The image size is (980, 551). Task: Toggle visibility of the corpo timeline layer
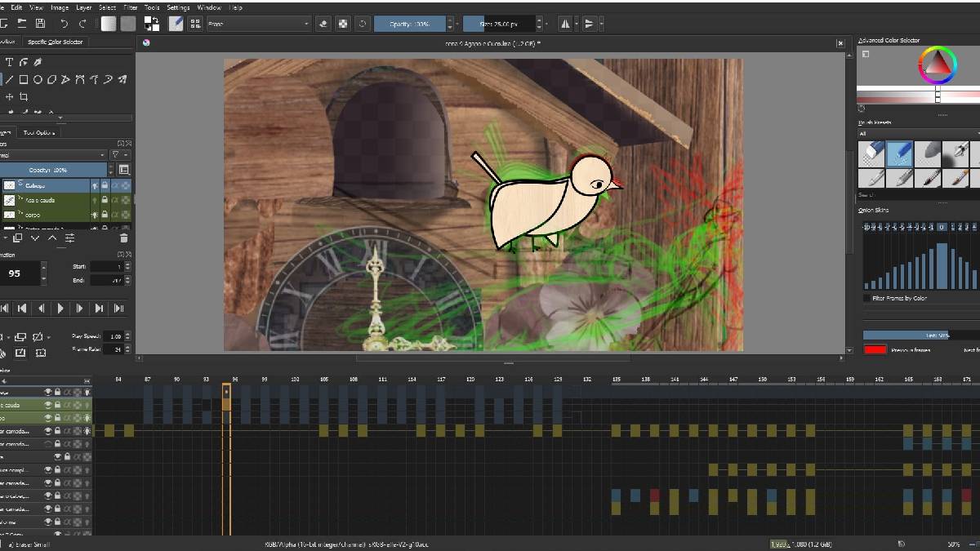click(x=48, y=418)
